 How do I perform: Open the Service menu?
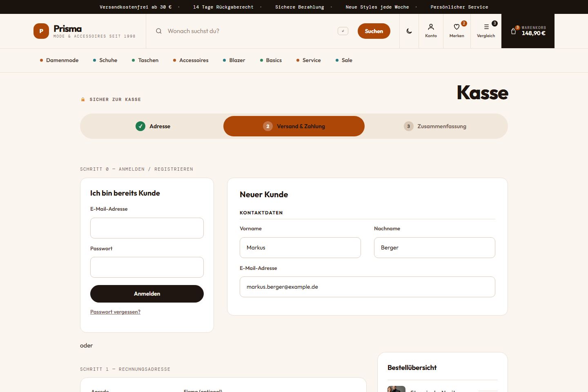(308, 60)
